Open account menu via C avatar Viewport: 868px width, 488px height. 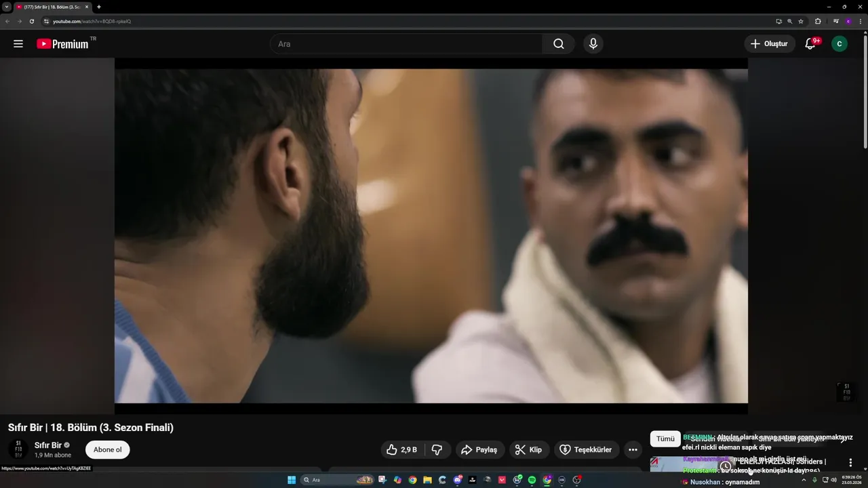coord(840,44)
